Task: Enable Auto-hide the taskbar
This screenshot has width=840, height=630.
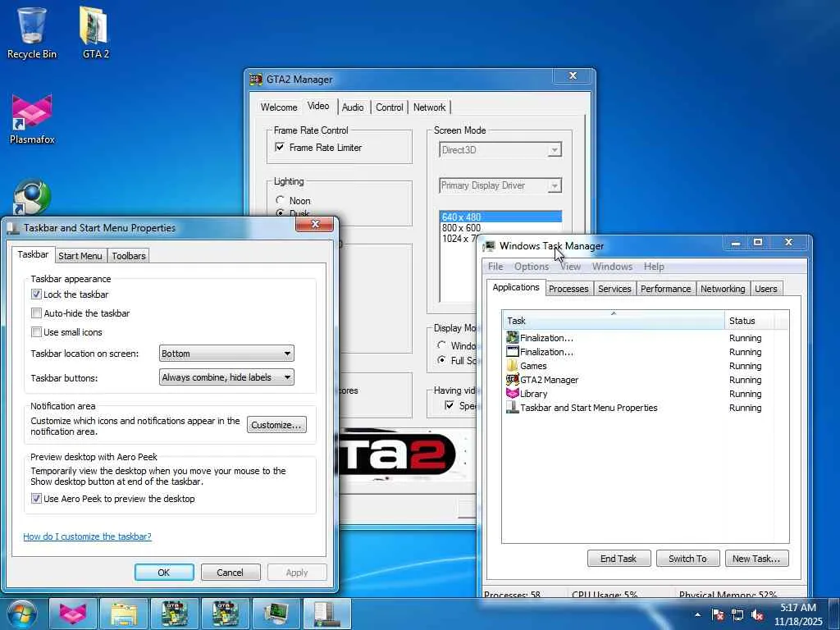Action: pyautogui.click(x=36, y=313)
